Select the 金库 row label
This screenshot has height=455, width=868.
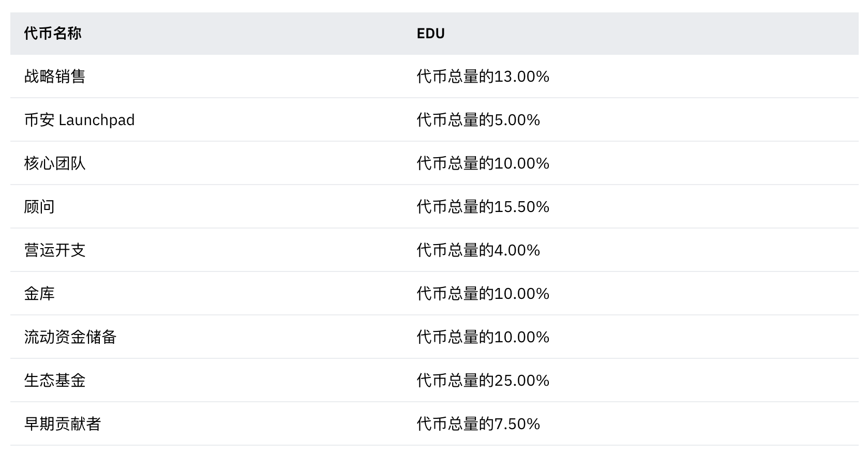39,294
